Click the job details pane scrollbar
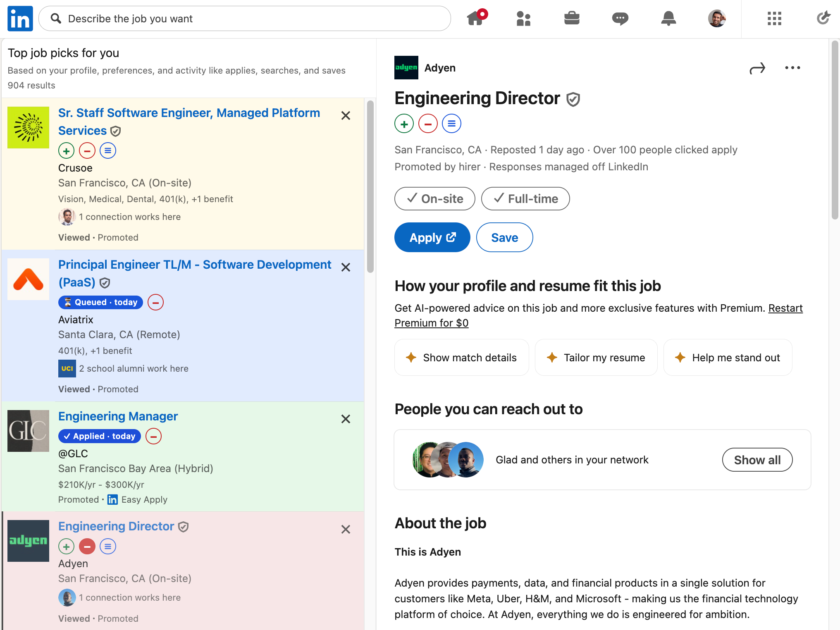This screenshot has width=840, height=630. tap(835, 130)
